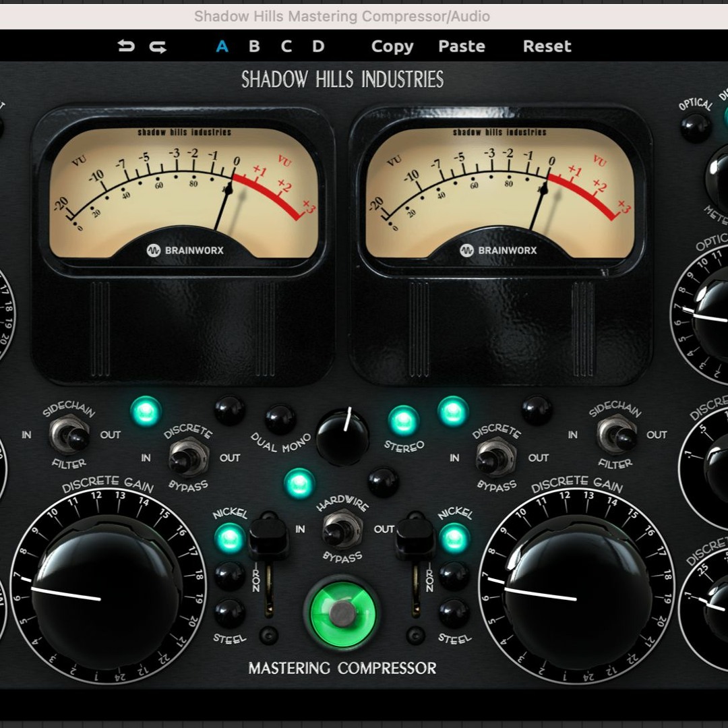Flip the left Discrete Bypass switch
This screenshot has height=728, width=728.
188,457
